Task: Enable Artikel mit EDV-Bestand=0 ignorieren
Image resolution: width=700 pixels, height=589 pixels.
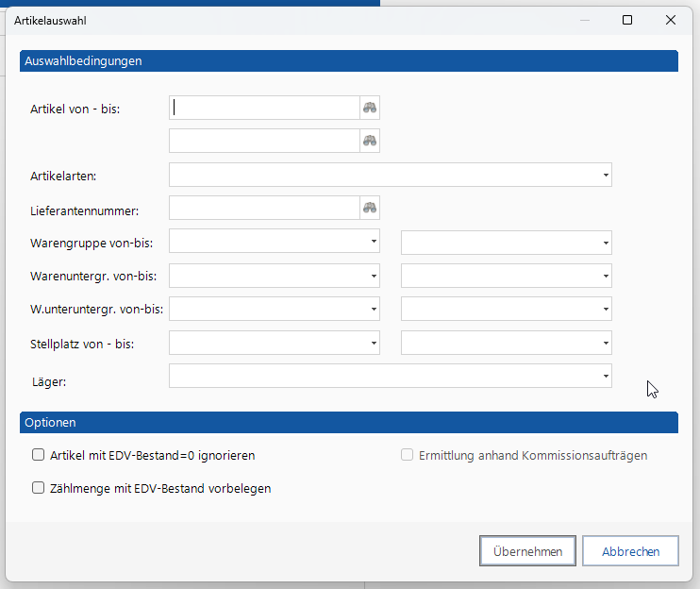Action: point(39,455)
